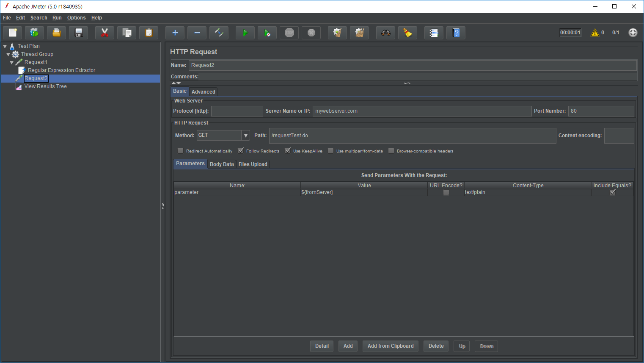The image size is (644, 363).
Task: Click the ${fromServer} value cell
Action: 364,192
